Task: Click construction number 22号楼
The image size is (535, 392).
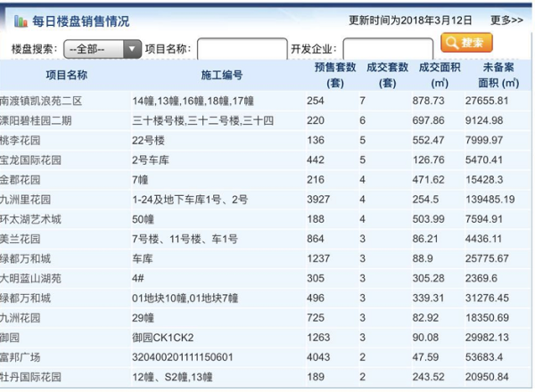Action: 148,141
